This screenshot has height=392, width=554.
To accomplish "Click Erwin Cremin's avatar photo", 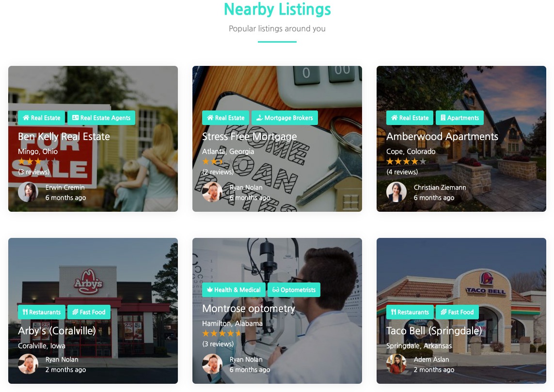I will coord(28,192).
